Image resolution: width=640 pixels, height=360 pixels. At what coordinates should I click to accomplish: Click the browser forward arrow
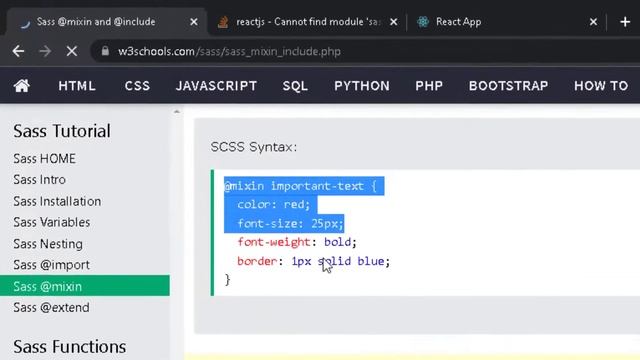point(45,51)
